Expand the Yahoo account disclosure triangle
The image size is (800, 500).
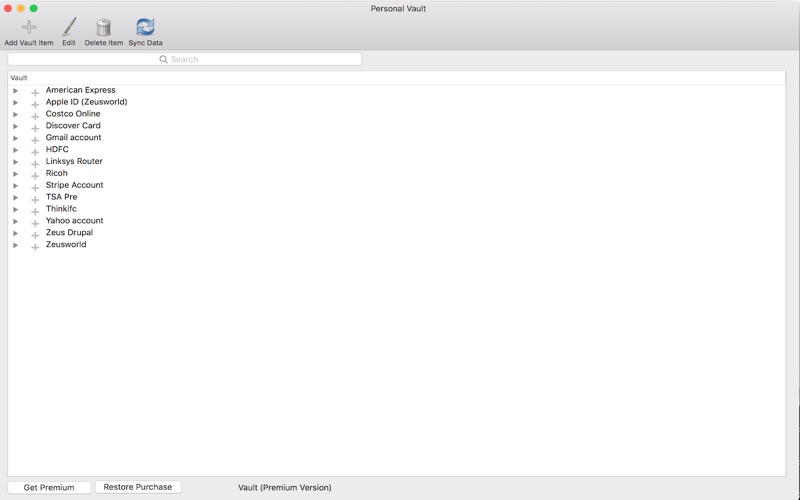15,221
